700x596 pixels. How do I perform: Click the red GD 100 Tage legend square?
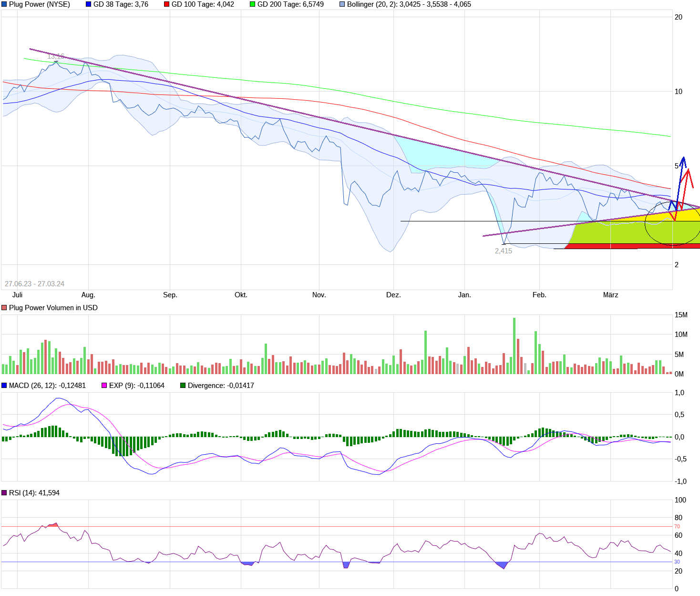(166, 4)
